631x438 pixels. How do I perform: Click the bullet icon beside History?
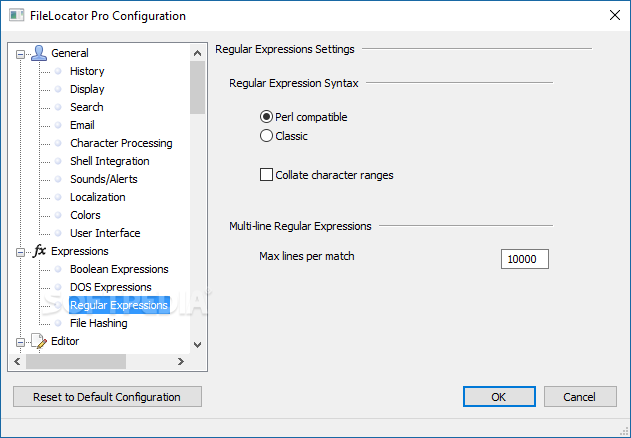coord(58,71)
